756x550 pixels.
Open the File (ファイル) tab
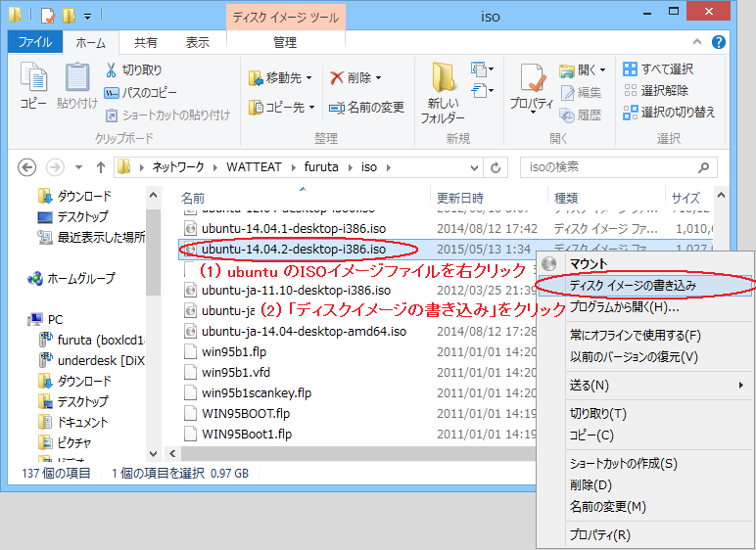coord(34,42)
